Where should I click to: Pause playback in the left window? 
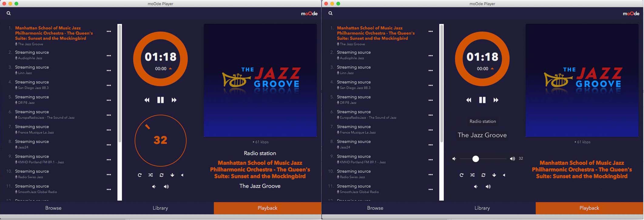pyautogui.click(x=160, y=100)
